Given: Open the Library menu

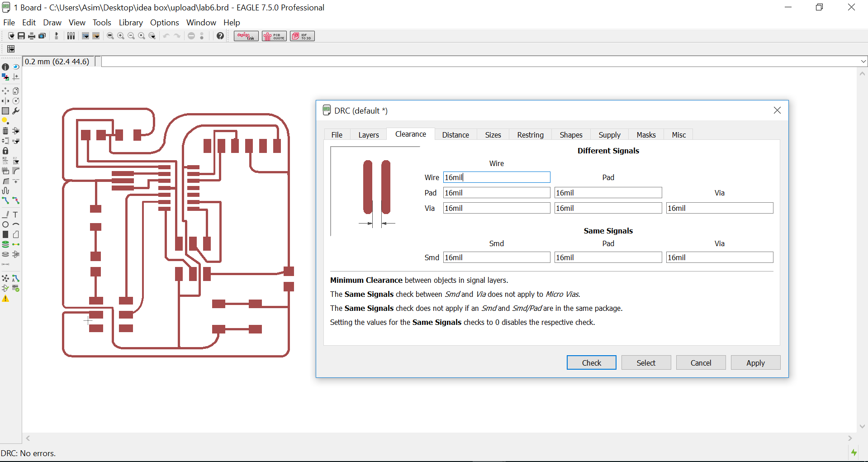Looking at the screenshot, I should point(131,23).
